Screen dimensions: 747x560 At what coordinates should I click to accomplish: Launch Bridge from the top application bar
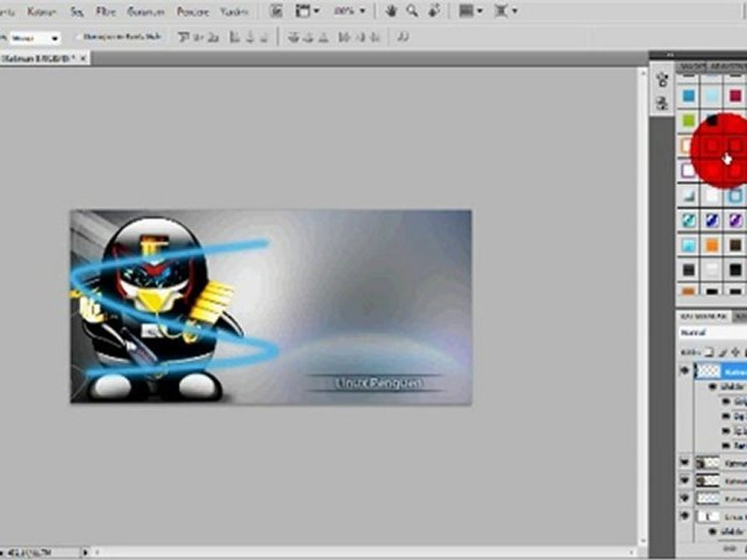[x=275, y=11]
